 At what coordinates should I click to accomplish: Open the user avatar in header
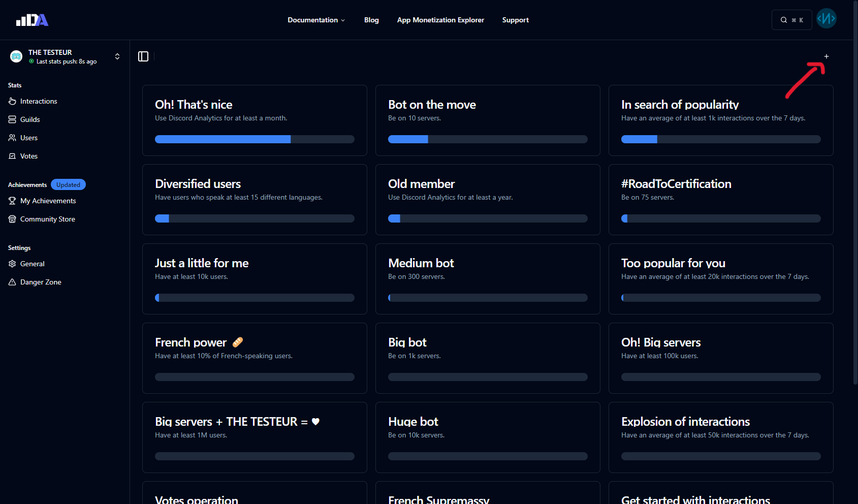tap(826, 19)
